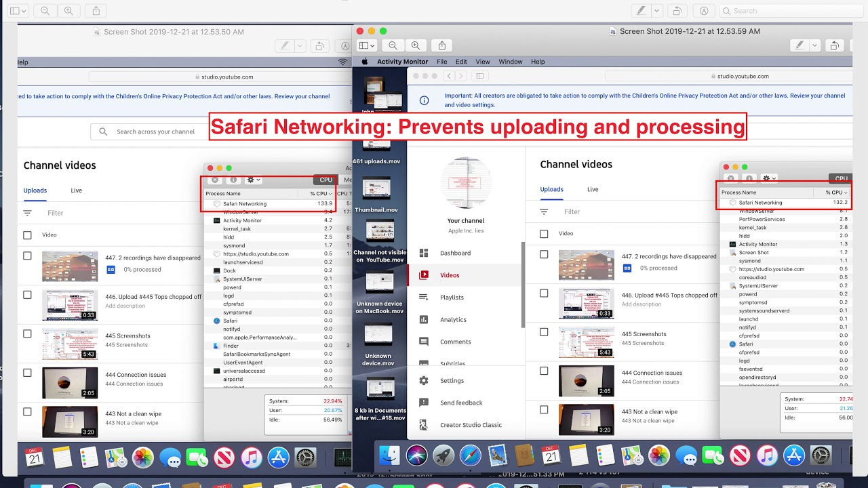Toggle the Safari sidebar button in the front window

pos(480,76)
